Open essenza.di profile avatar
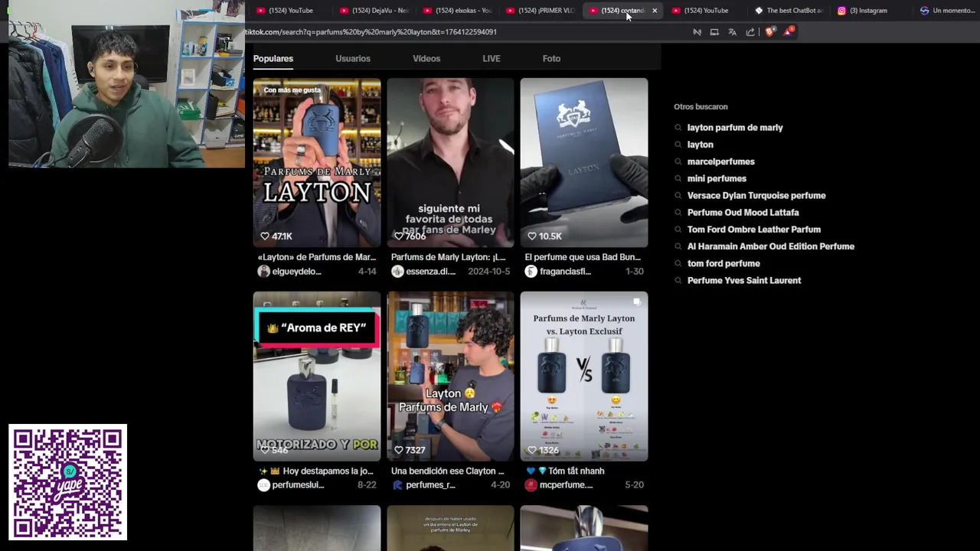 pyautogui.click(x=397, y=272)
